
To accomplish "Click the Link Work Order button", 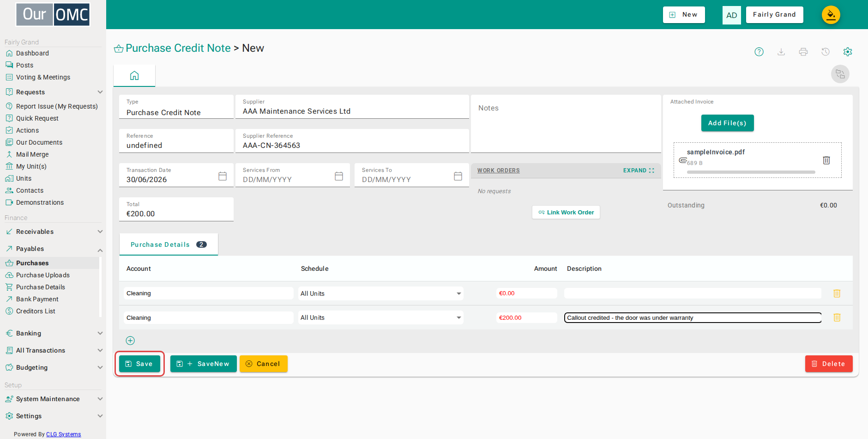I will [x=566, y=212].
